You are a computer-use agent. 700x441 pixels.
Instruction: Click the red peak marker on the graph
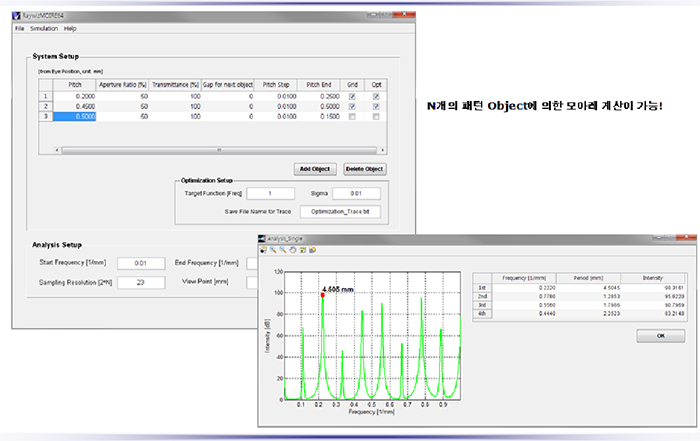coord(323,295)
